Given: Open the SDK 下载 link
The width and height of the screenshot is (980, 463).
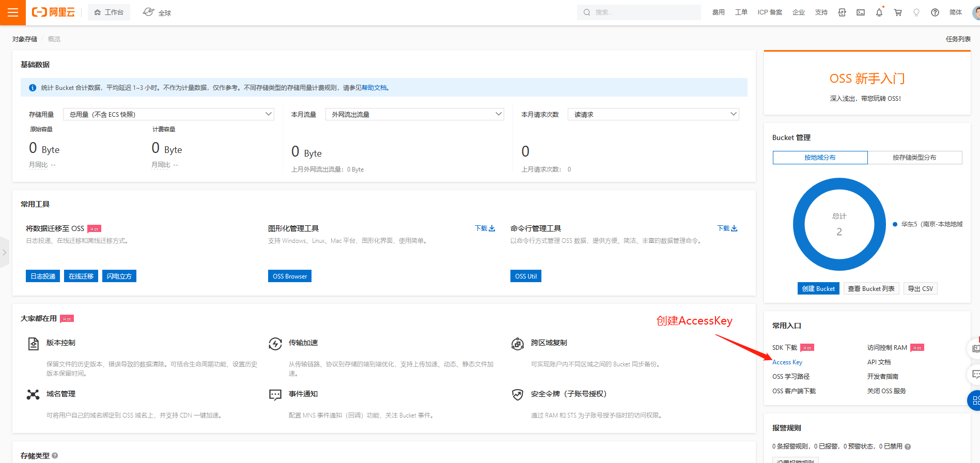Looking at the screenshot, I should (x=785, y=348).
